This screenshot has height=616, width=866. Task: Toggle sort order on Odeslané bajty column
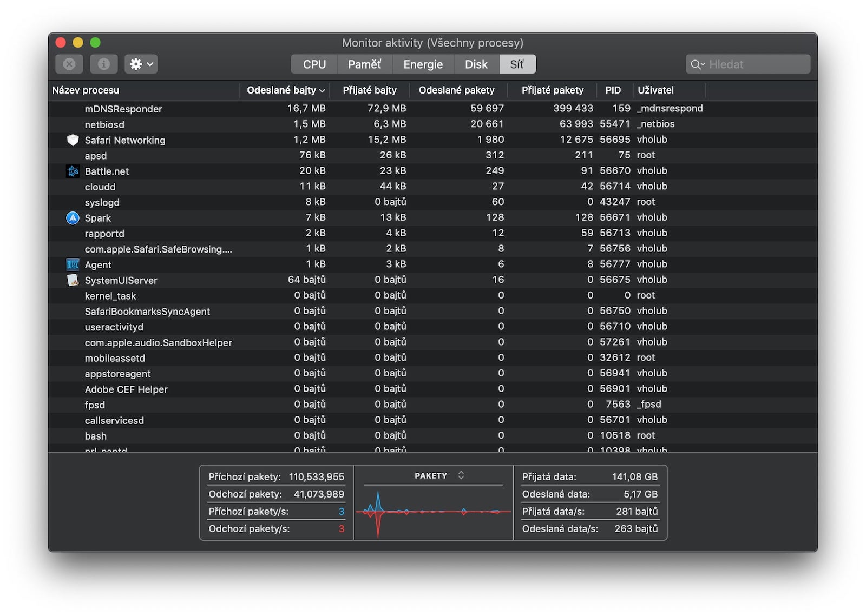(285, 90)
